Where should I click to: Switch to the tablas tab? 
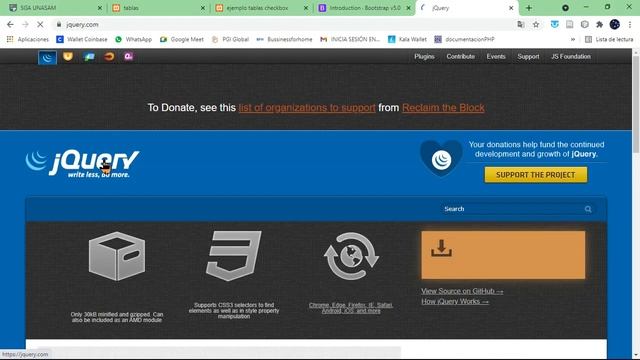(x=158, y=8)
